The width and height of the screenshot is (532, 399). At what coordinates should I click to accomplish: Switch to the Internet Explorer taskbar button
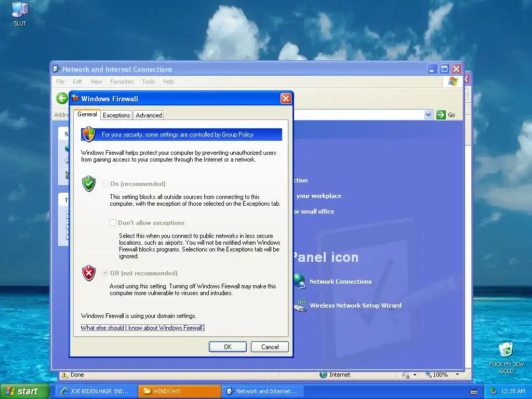(x=97, y=391)
